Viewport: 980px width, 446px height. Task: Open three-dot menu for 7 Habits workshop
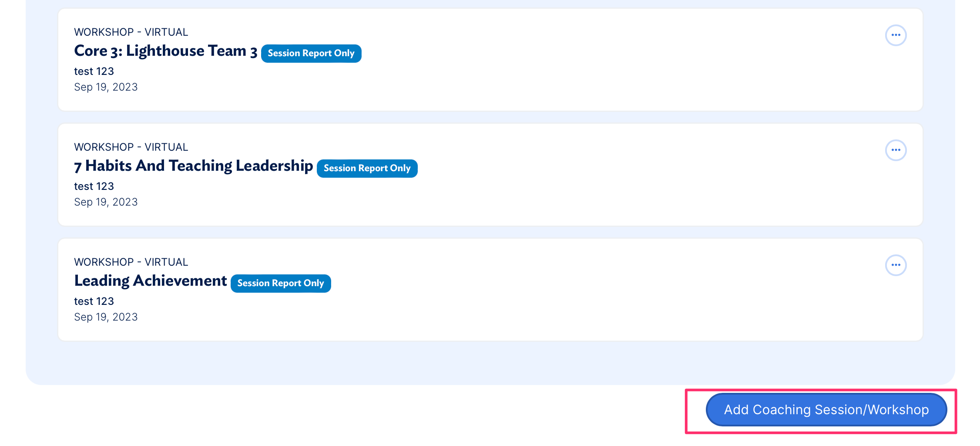tap(896, 150)
